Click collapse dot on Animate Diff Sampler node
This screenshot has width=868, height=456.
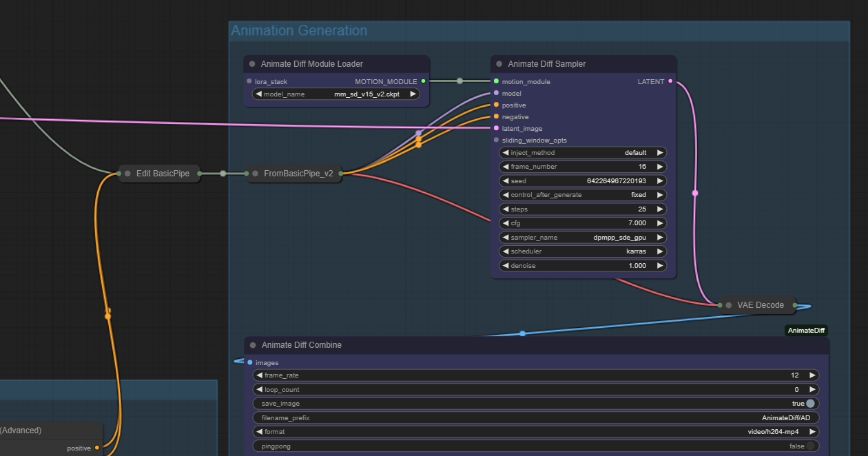[x=499, y=64]
